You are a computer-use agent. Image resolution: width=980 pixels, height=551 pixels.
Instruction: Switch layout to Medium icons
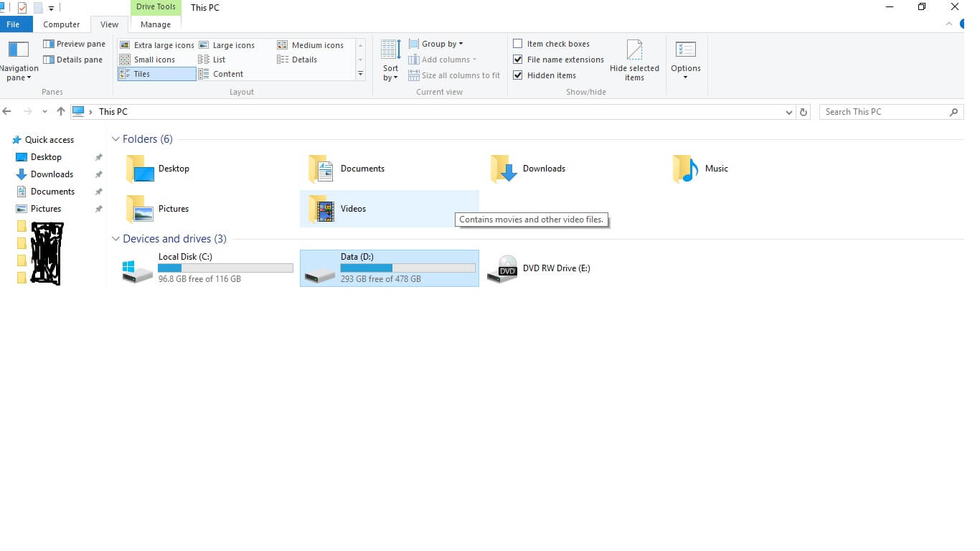tap(311, 45)
